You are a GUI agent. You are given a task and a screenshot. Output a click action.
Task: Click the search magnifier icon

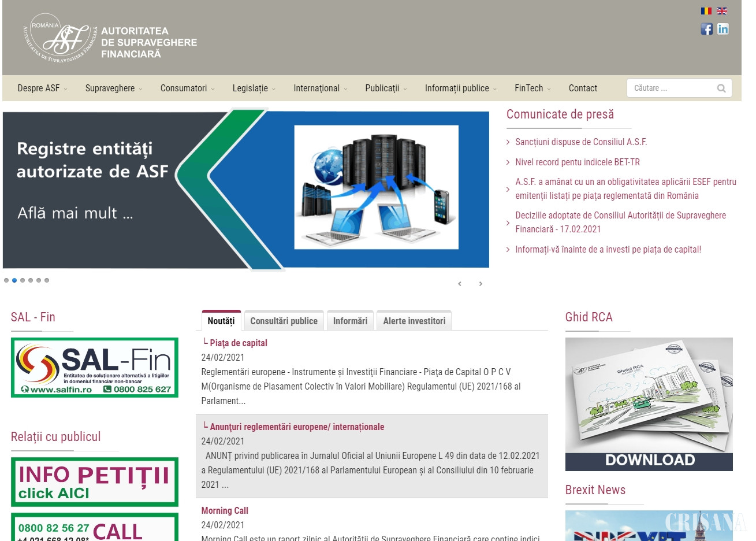click(721, 88)
